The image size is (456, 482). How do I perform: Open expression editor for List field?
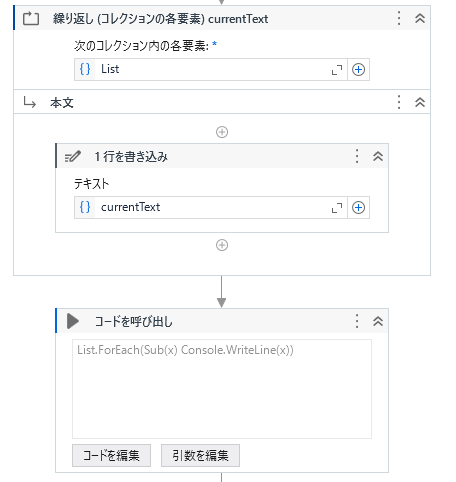click(337, 70)
